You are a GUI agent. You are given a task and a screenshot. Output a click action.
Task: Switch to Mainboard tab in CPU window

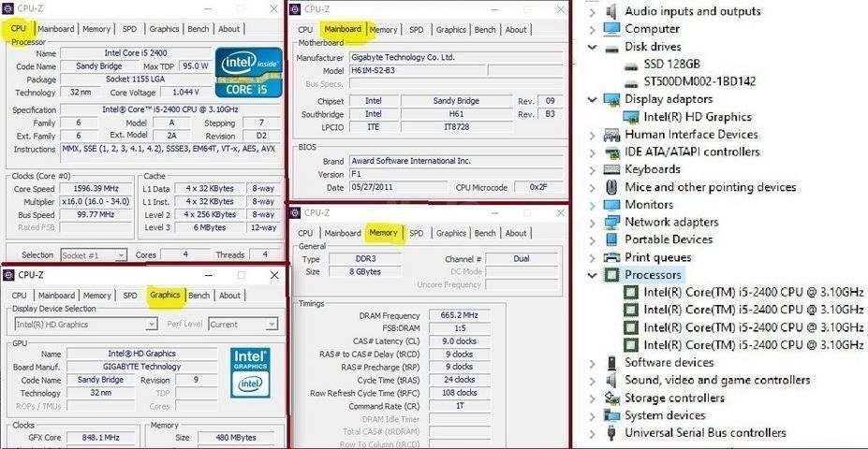[x=56, y=29]
